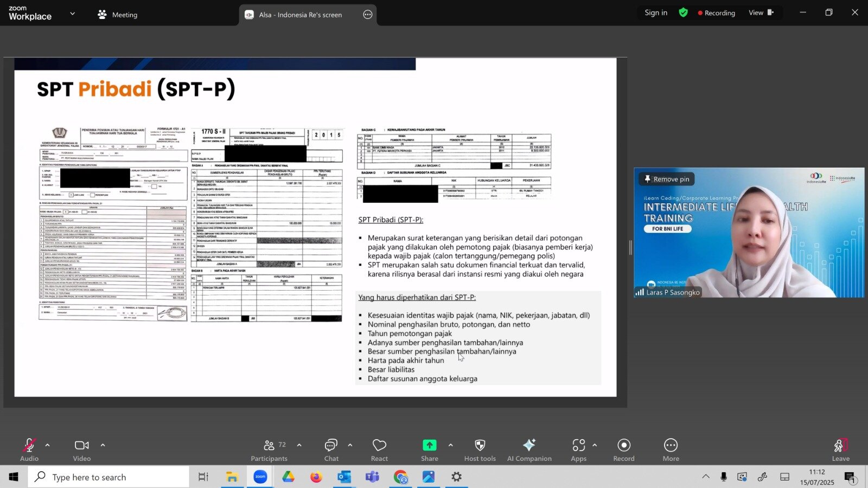This screenshot has width=868, height=488.
Task: Open Outlook from taskbar
Action: point(344,477)
